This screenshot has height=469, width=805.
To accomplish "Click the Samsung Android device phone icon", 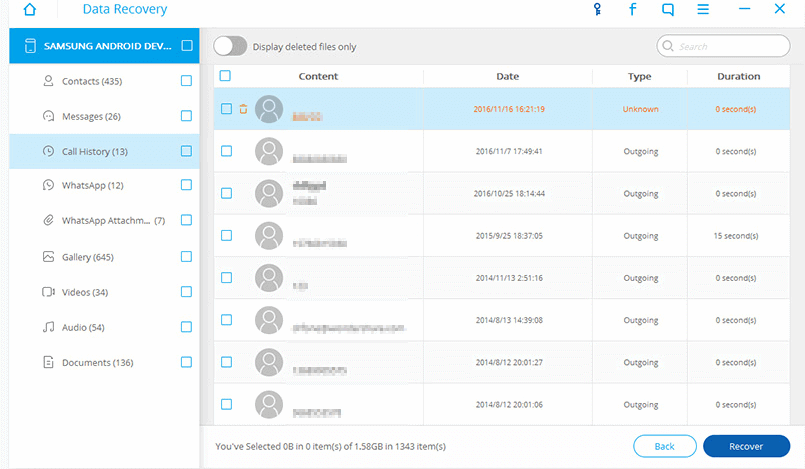I will point(30,46).
